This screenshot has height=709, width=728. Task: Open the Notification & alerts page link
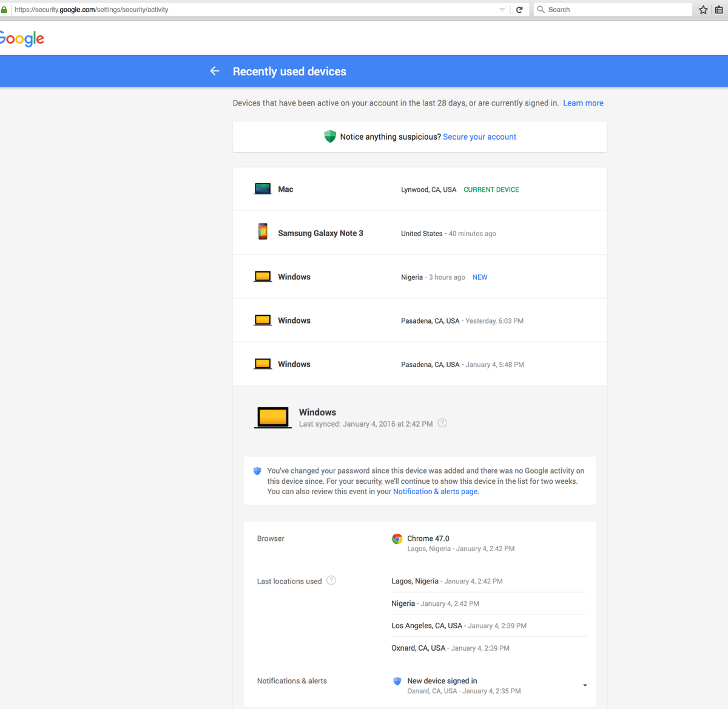(x=436, y=492)
